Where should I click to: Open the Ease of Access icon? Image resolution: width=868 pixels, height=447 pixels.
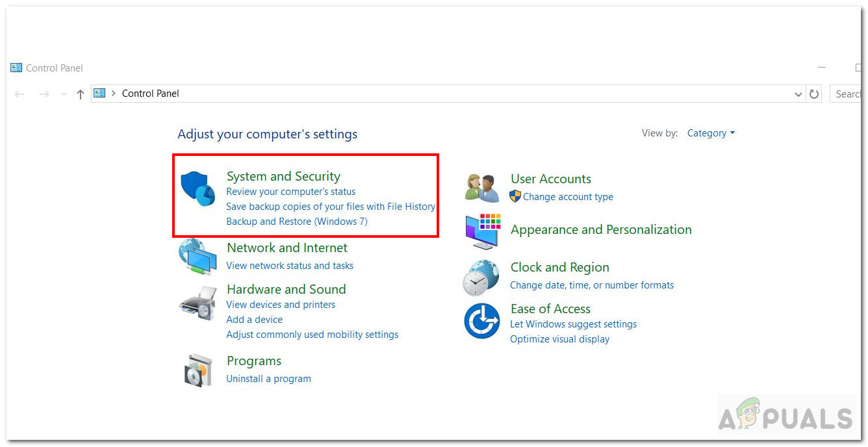point(481,321)
